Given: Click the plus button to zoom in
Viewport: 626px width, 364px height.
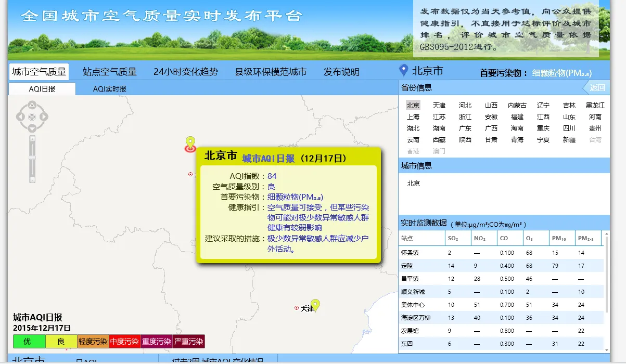Looking at the screenshot, I should coord(32,139).
